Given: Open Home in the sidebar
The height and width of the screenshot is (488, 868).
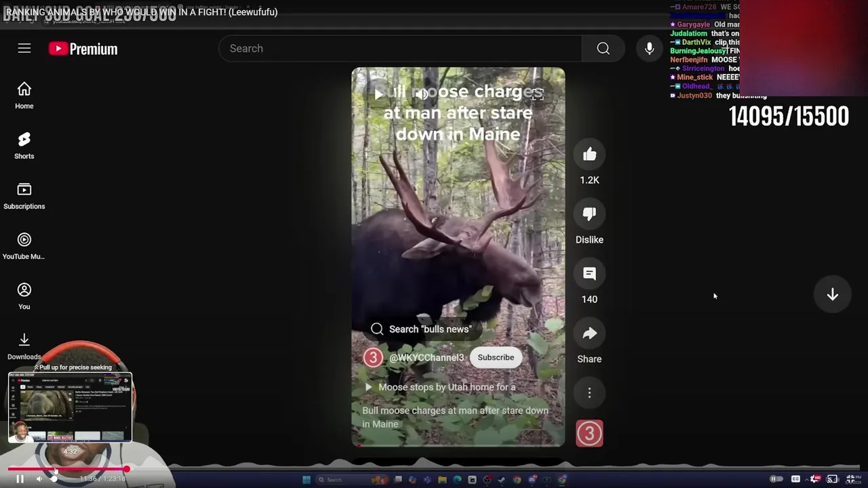Looking at the screenshot, I should pyautogui.click(x=24, y=96).
